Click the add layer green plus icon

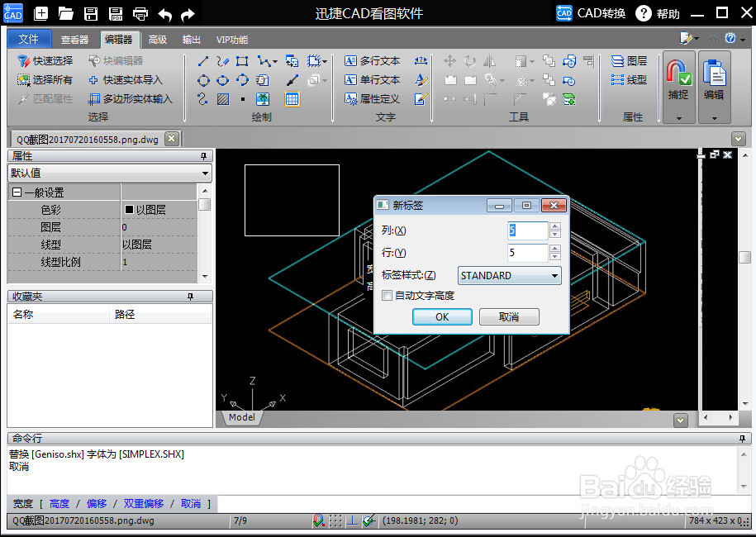[x=569, y=99]
